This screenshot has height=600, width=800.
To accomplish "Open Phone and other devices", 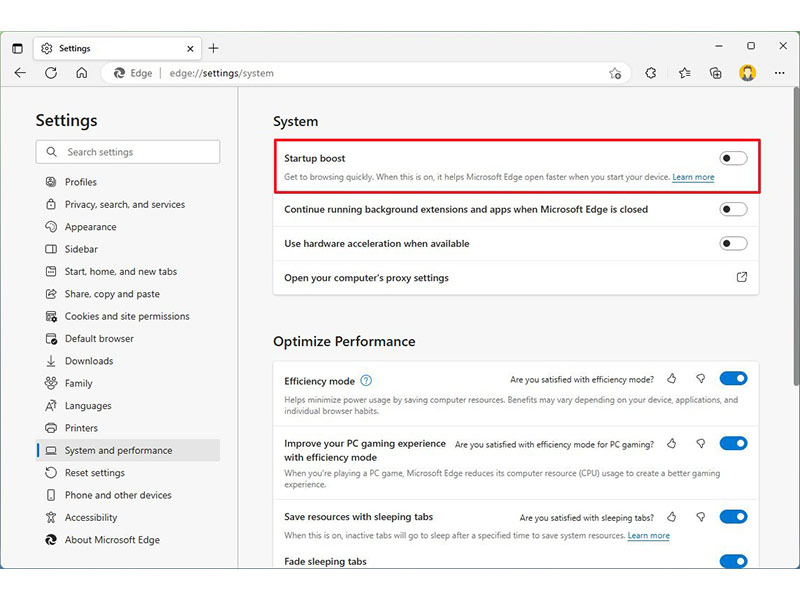I will coord(128,495).
